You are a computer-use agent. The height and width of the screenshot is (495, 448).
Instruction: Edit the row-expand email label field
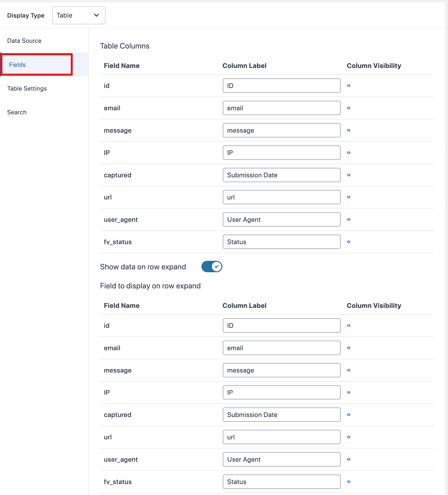(282, 348)
